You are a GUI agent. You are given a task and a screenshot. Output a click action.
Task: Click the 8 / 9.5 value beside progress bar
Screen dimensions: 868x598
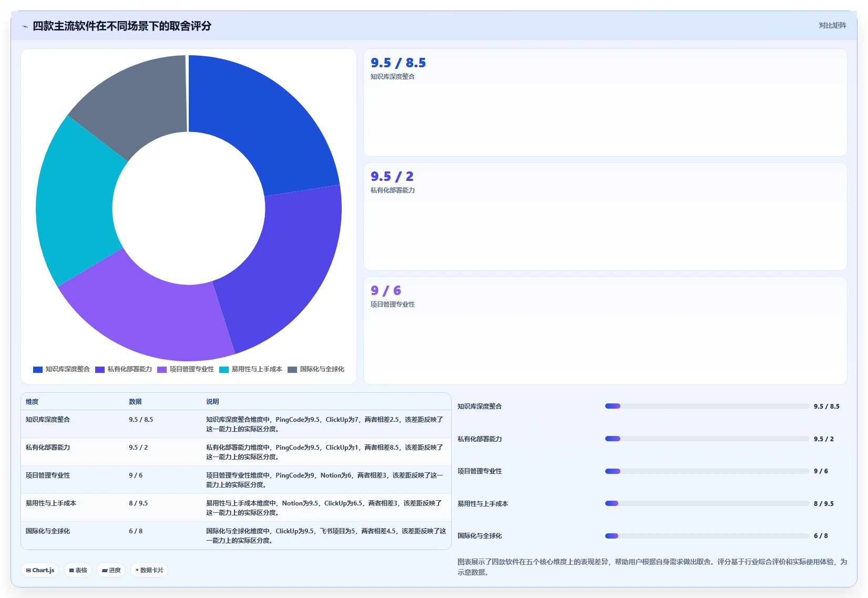pyautogui.click(x=824, y=504)
